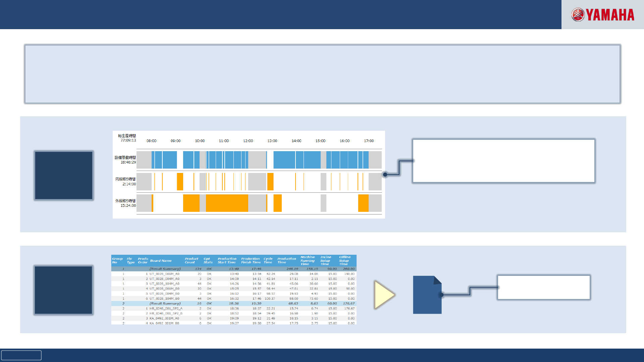
Task: Click the dark blue square beside timeline chart
Action: point(64,175)
